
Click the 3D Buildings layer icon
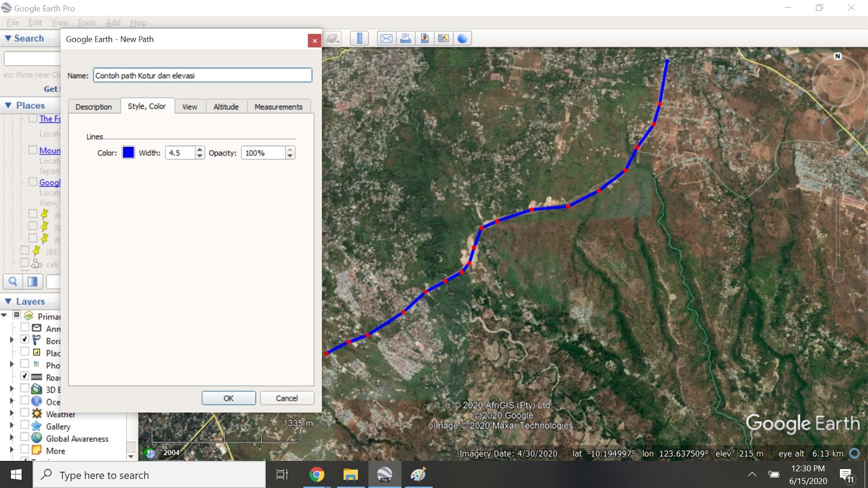point(37,389)
